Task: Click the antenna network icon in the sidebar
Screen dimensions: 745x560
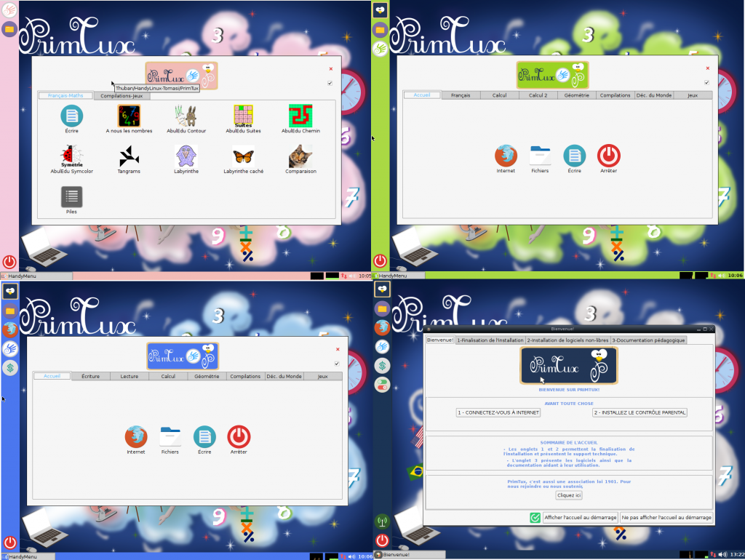Action: point(381,521)
